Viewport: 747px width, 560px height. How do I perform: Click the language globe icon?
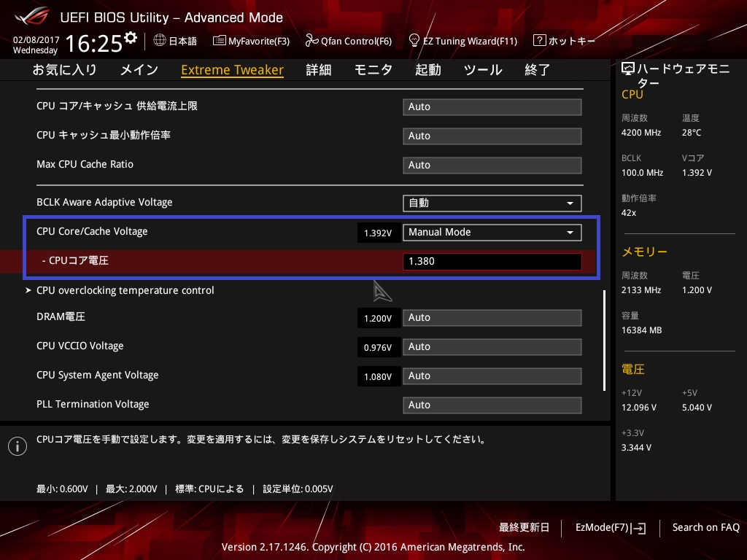point(160,41)
